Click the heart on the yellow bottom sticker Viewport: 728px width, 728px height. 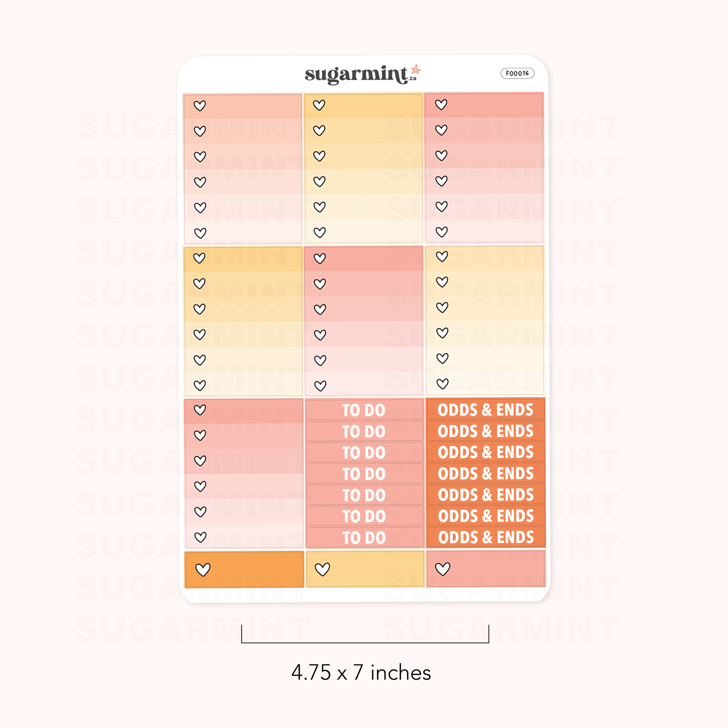click(322, 569)
